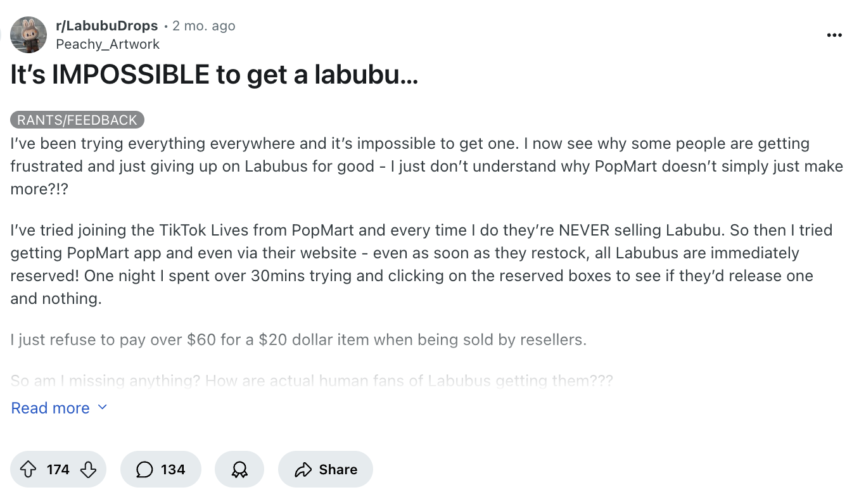The width and height of the screenshot is (859, 504).
Task: Click the comment speech bubble icon
Action: tap(144, 469)
